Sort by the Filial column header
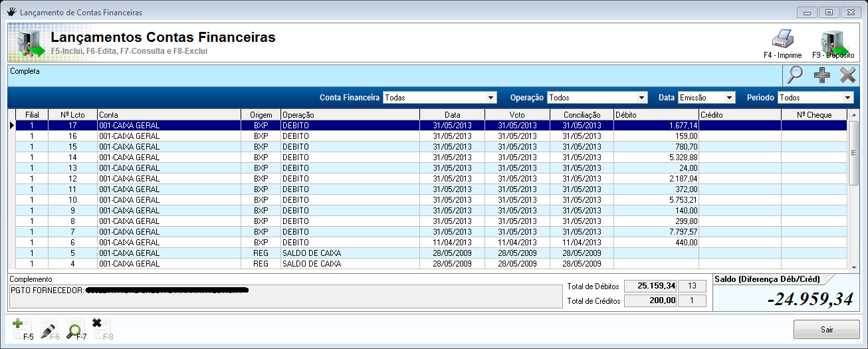 tap(32, 114)
